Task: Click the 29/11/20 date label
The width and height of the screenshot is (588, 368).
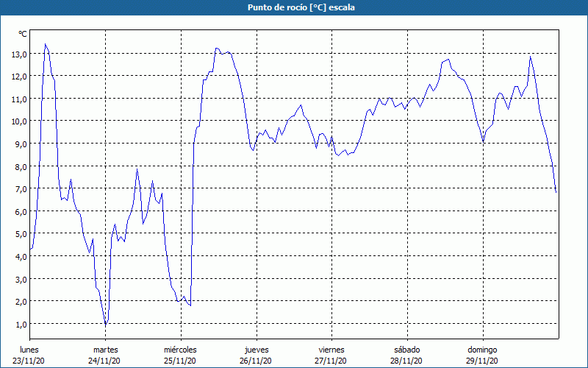Action: coord(482,361)
